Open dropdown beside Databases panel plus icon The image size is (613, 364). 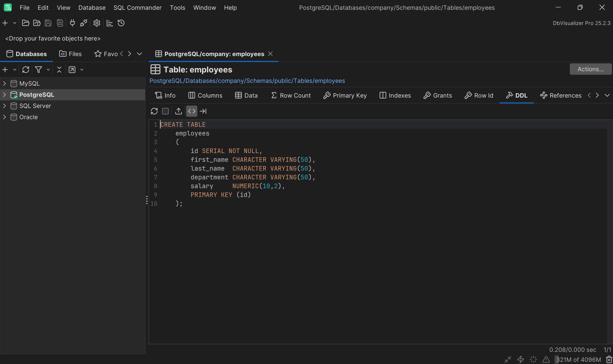pyautogui.click(x=15, y=70)
